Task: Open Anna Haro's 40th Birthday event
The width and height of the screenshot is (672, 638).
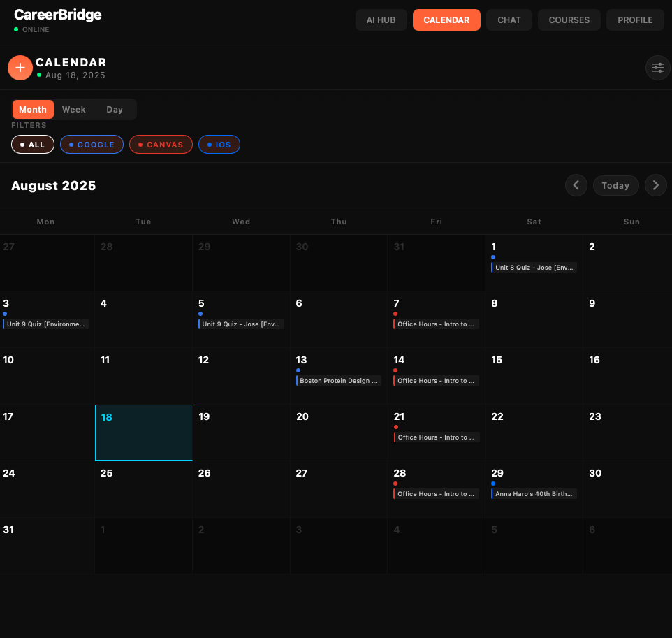Action: pos(534,494)
